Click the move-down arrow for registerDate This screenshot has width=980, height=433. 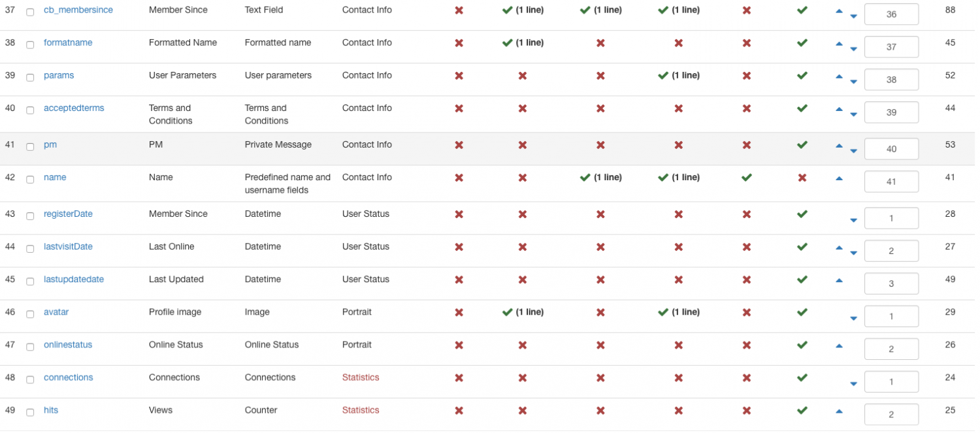click(853, 221)
